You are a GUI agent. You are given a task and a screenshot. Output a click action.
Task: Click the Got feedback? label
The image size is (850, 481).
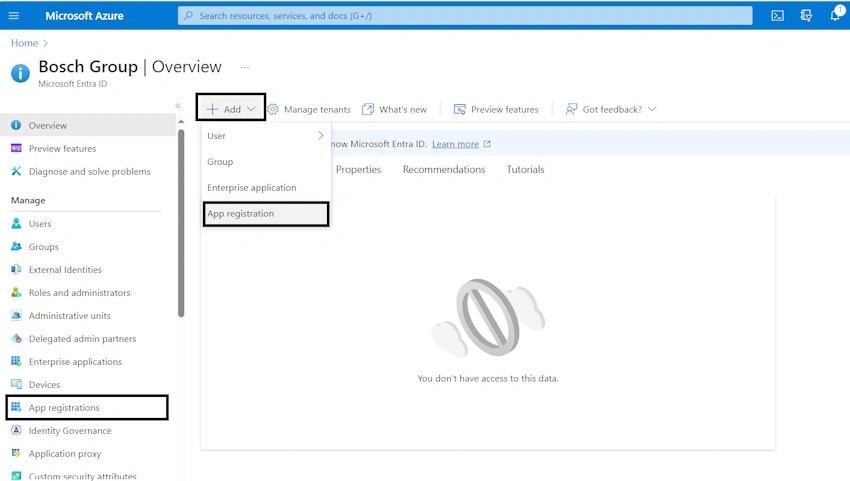click(x=612, y=110)
